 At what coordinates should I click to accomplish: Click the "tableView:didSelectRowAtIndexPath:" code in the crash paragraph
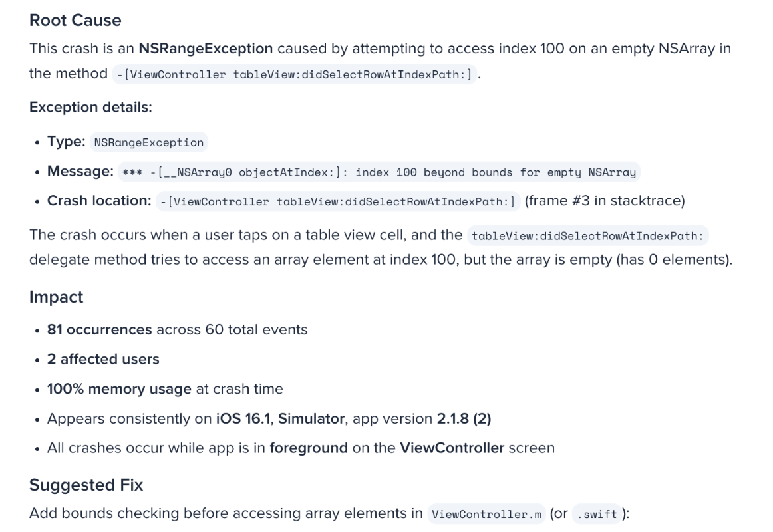587,236
